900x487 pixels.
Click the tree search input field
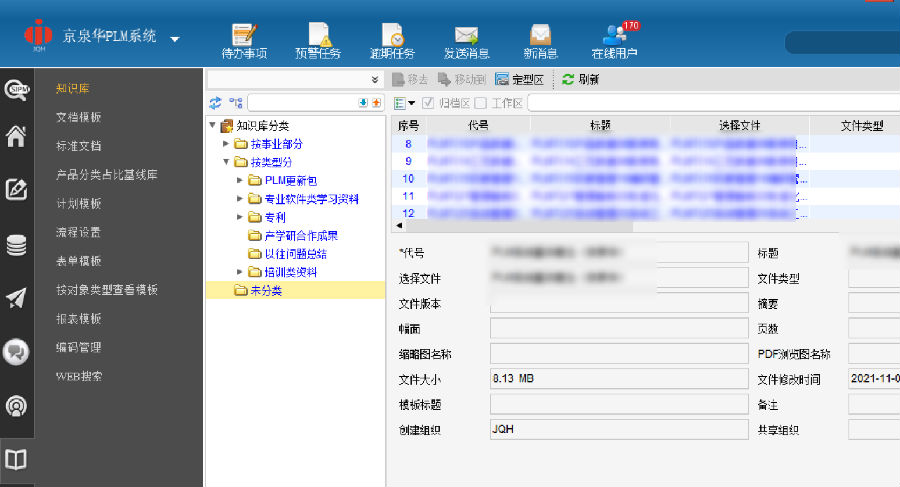303,103
